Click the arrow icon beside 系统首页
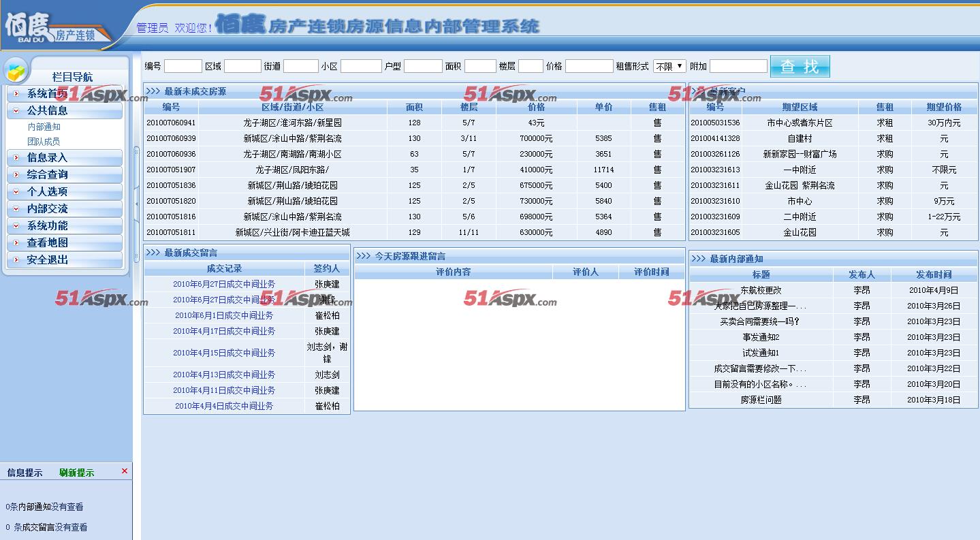The height and width of the screenshot is (540, 980). click(x=16, y=94)
